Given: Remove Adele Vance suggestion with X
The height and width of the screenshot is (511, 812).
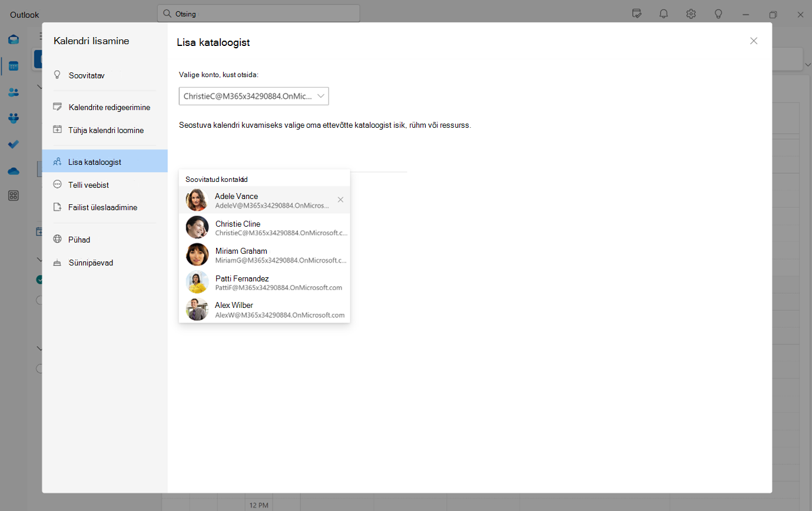Looking at the screenshot, I should (x=340, y=200).
